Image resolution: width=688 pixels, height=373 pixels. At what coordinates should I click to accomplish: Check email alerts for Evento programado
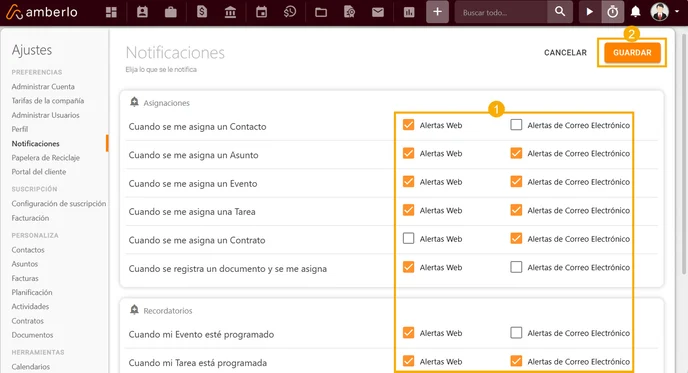516,333
